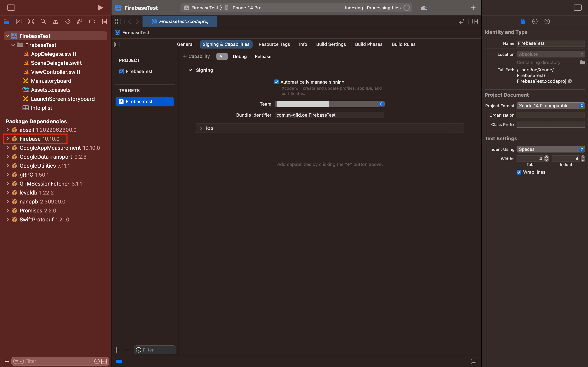Click the Run play button
This screenshot has width=588, height=367.
tap(100, 8)
